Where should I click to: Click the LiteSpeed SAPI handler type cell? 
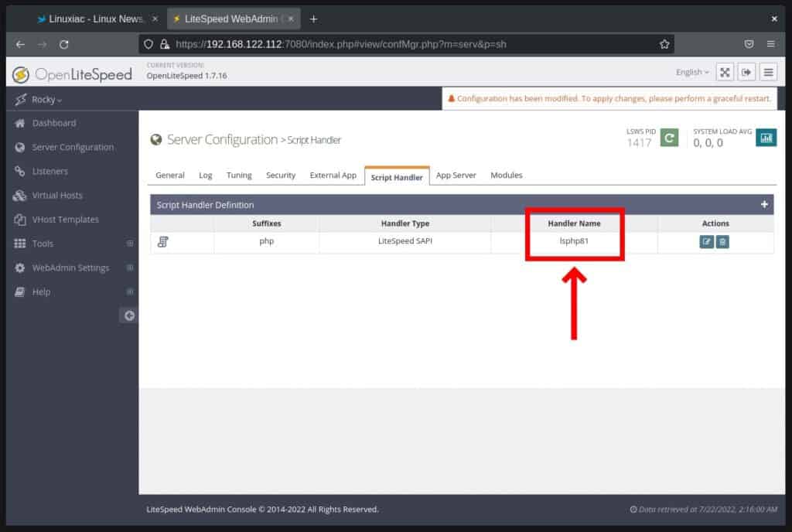click(x=405, y=241)
